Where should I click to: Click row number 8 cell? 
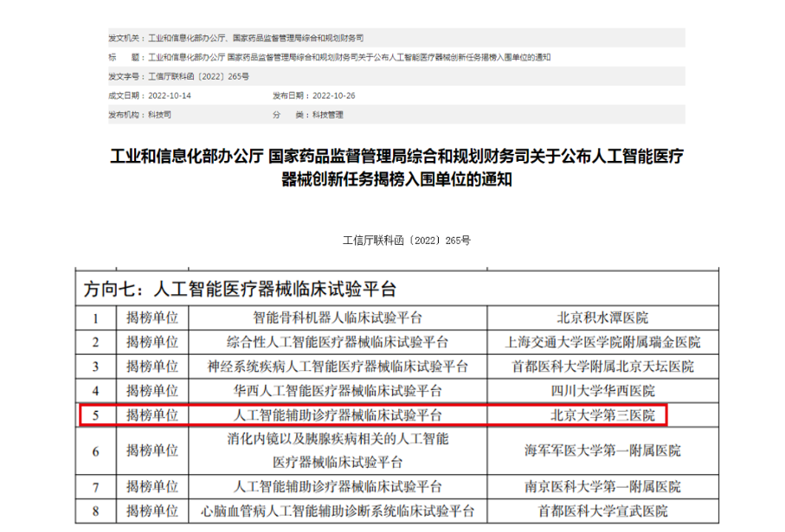click(x=95, y=511)
